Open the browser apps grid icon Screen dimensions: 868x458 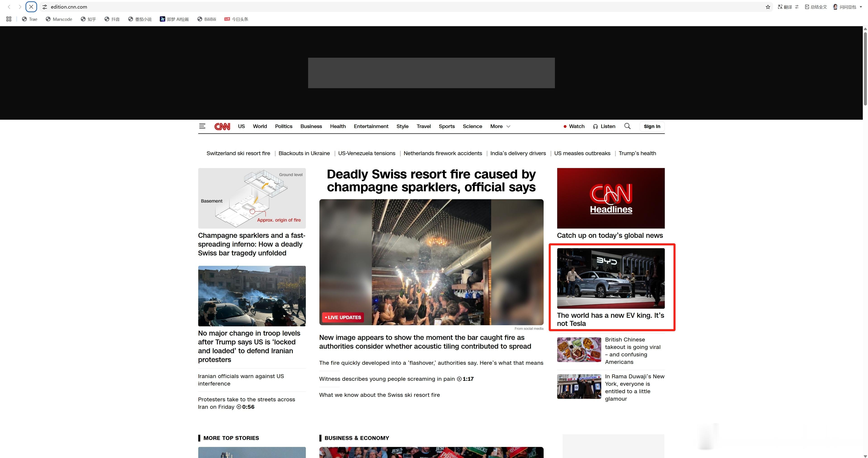tap(9, 19)
